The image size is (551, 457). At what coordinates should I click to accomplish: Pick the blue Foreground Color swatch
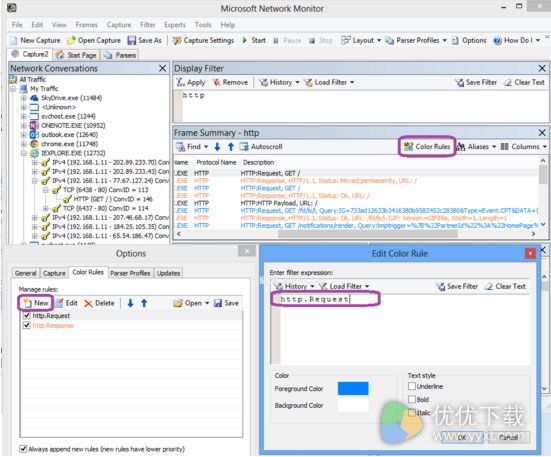point(353,388)
